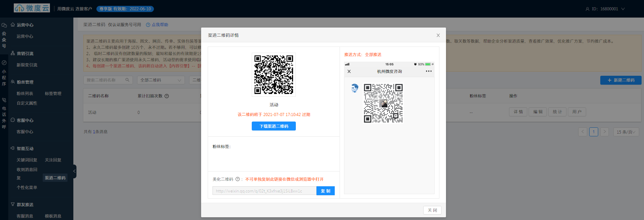Click the 粉丝管理 section heading icon

click(13, 82)
